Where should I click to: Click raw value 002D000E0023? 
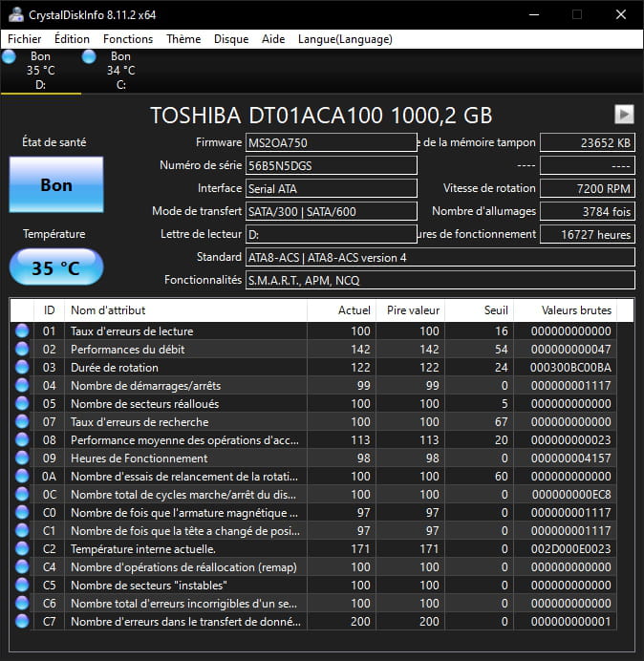[x=570, y=549]
